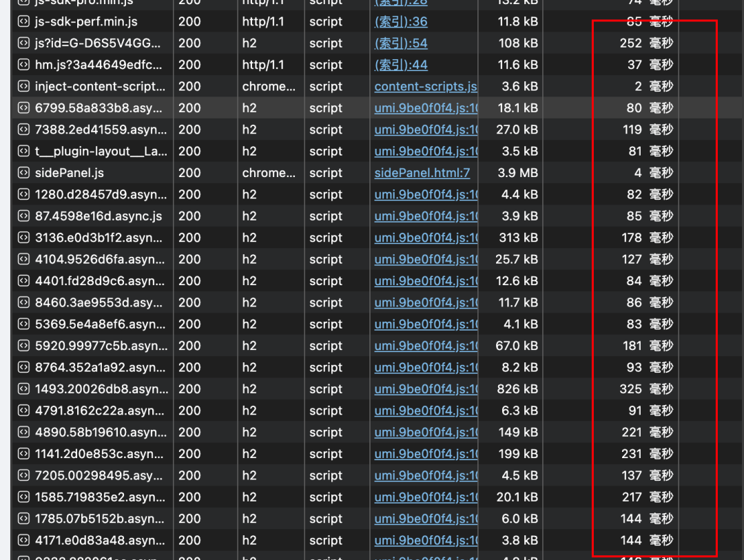Click the icon next to t__plugin-layout__La row
Viewport: 744px width, 560px height.
pyautogui.click(x=23, y=151)
